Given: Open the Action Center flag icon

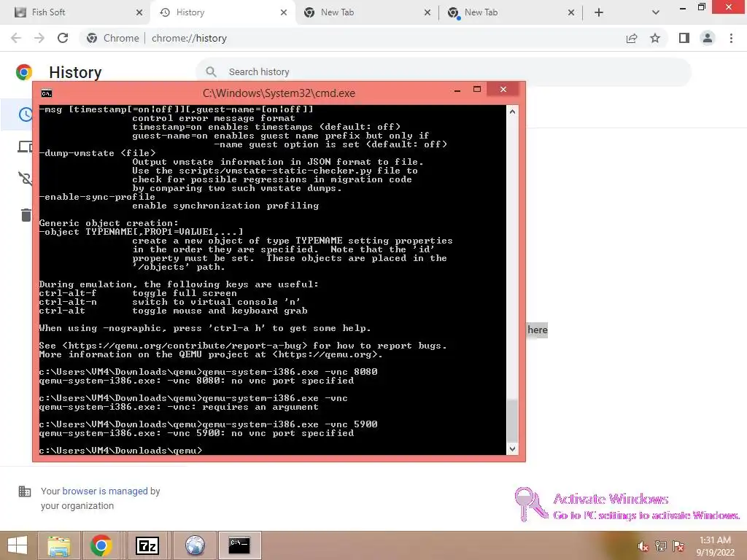Looking at the screenshot, I should point(678,546).
